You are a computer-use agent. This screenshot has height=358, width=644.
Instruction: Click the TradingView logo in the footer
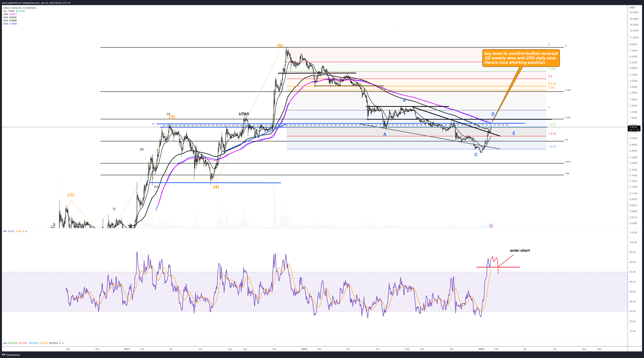[x=11, y=355]
